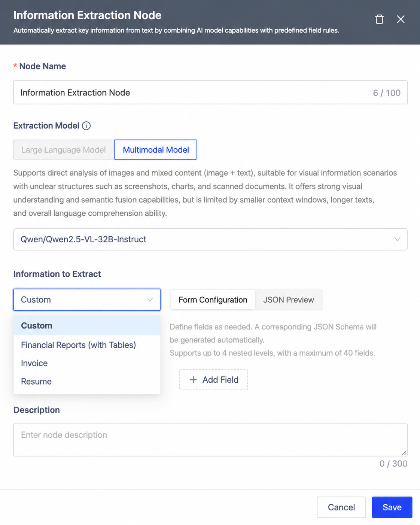Click Cancel button
This screenshot has width=420, height=525.
point(341,507)
